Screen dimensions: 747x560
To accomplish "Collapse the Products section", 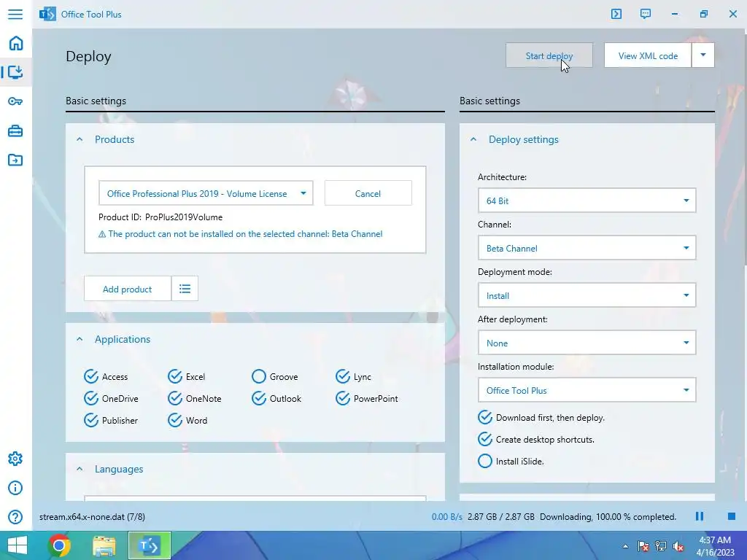I will click(80, 139).
